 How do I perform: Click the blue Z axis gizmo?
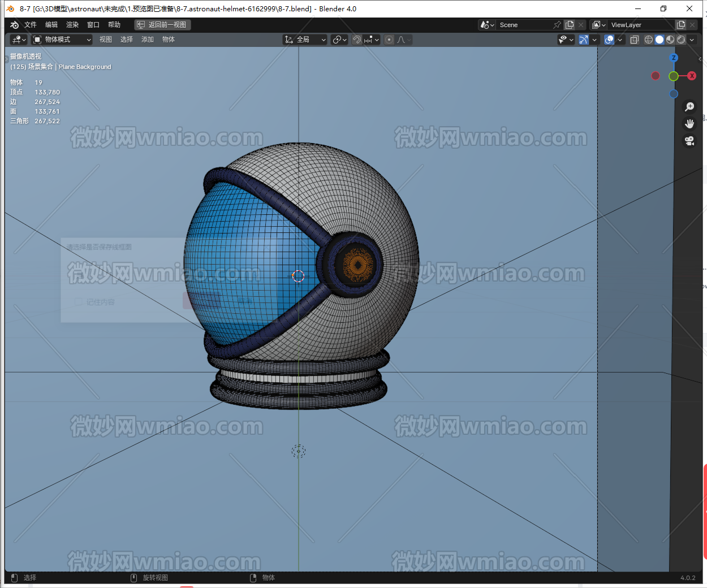(674, 58)
